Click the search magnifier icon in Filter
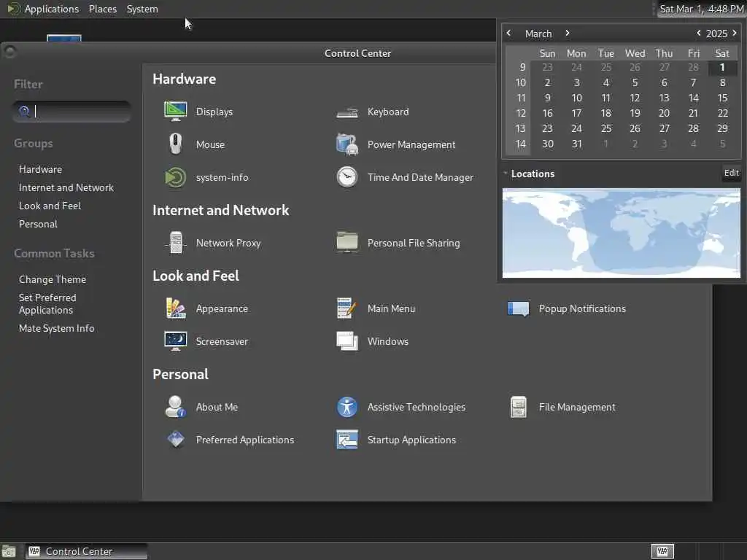The height and width of the screenshot is (560, 747). 24,112
